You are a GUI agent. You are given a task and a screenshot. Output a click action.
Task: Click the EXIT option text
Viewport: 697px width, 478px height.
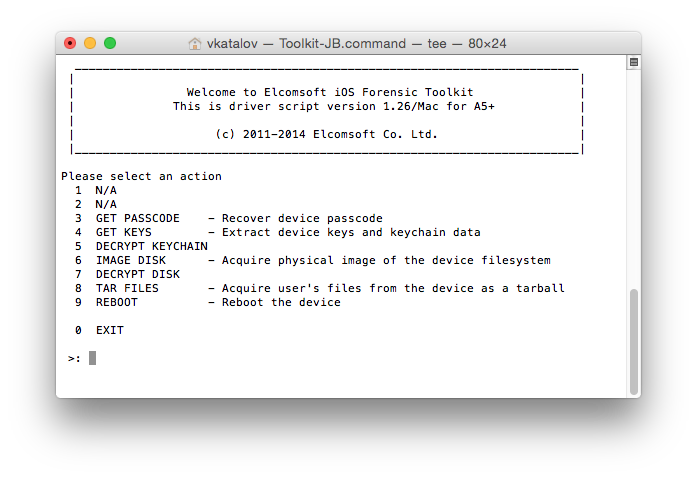click(110, 330)
